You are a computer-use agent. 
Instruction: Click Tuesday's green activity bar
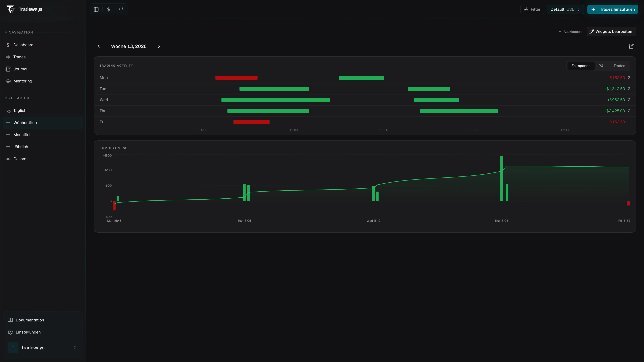(x=274, y=89)
